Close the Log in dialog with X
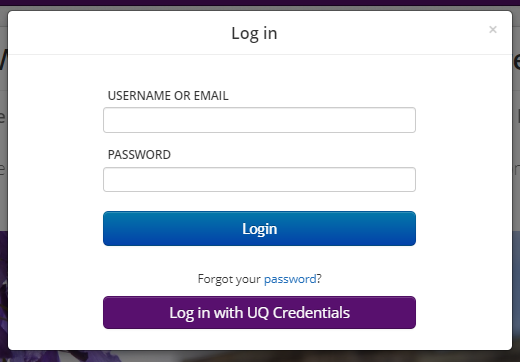 coord(493,30)
